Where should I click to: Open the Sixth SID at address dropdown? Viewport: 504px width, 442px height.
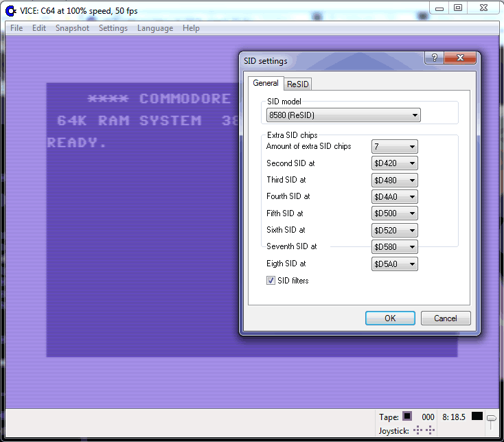point(394,231)
